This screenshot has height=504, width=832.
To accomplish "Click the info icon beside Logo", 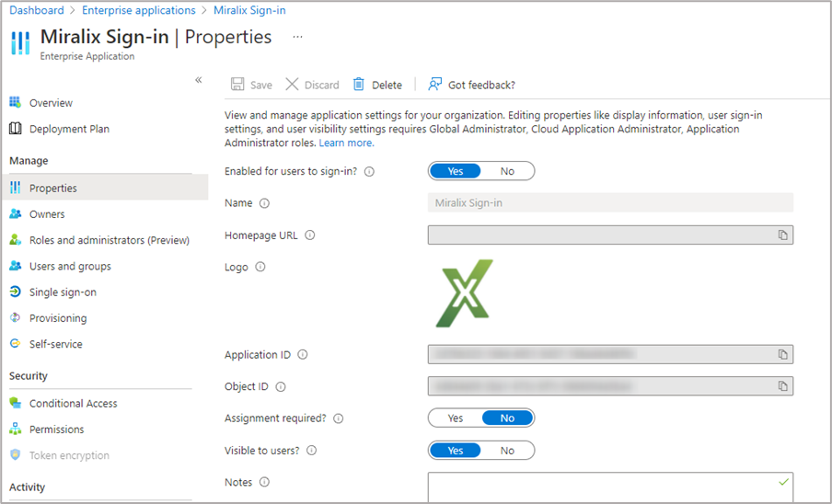I will tap(260, 267).
